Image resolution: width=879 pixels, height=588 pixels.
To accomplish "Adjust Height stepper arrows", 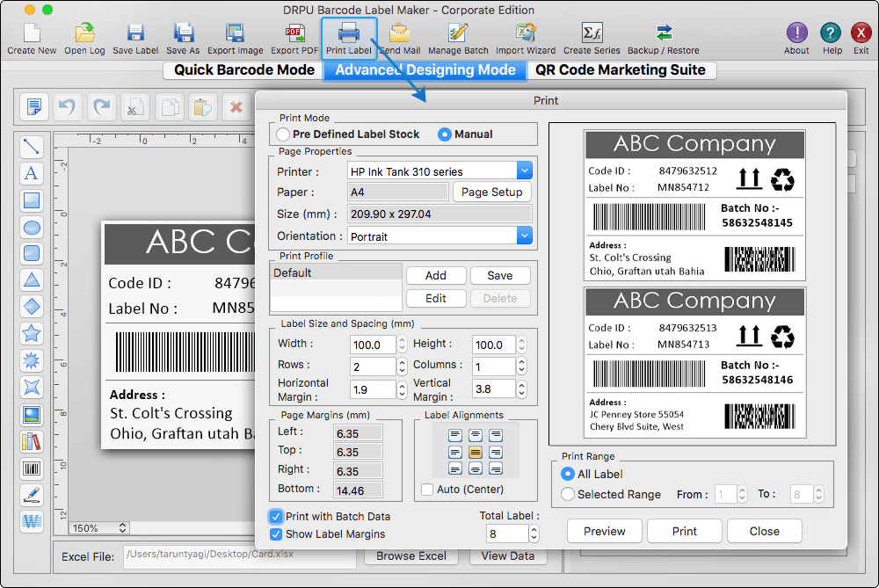I will click(522, 345).
